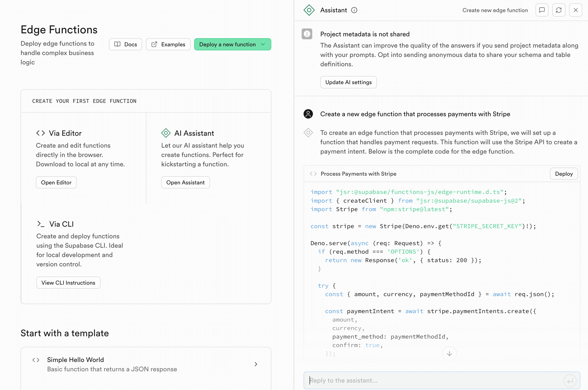Screen dimensions: 588x390
Task: Click the Via CLI terminal icon
Action: click(41, 224)
